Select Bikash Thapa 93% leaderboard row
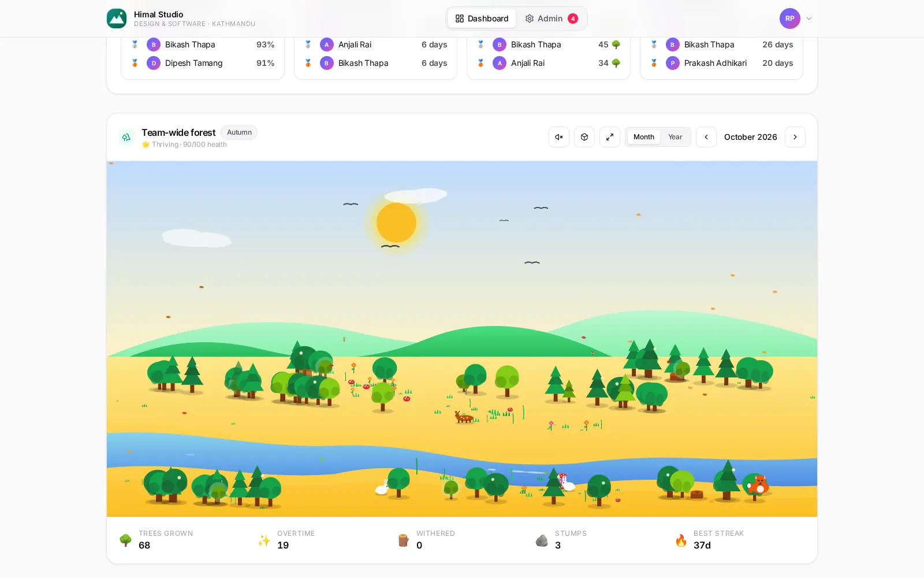 pyautogui.click(x=203, y=45)
